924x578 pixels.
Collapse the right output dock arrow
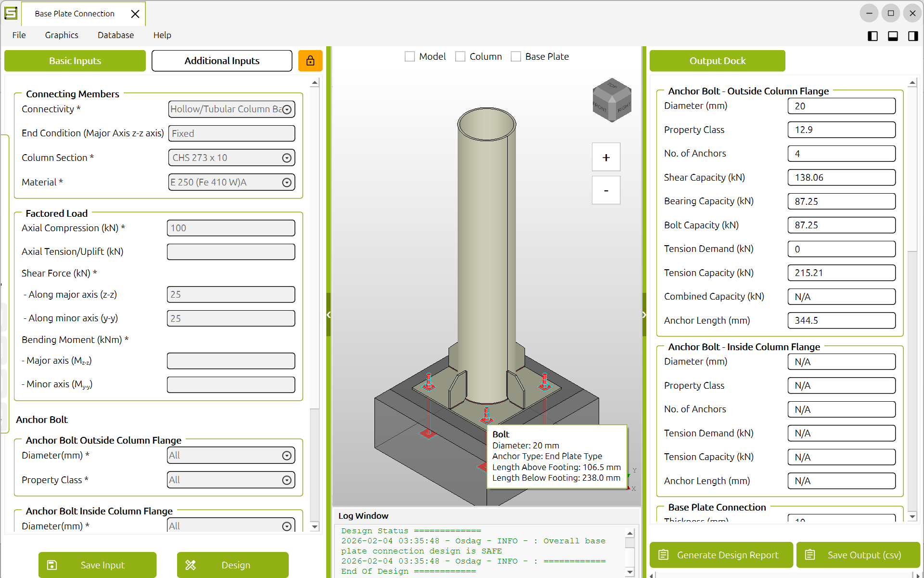coord(644,315)
